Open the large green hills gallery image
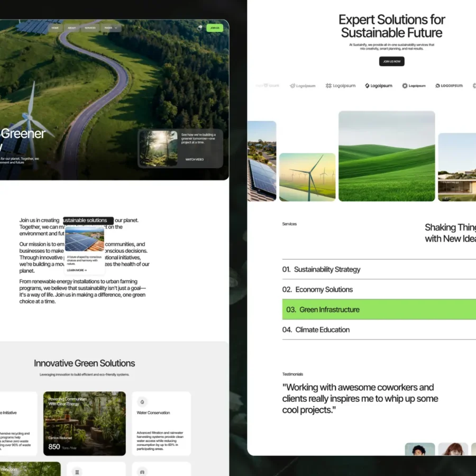The width and height of the screenshot is (476, 476). pos(387,156)
